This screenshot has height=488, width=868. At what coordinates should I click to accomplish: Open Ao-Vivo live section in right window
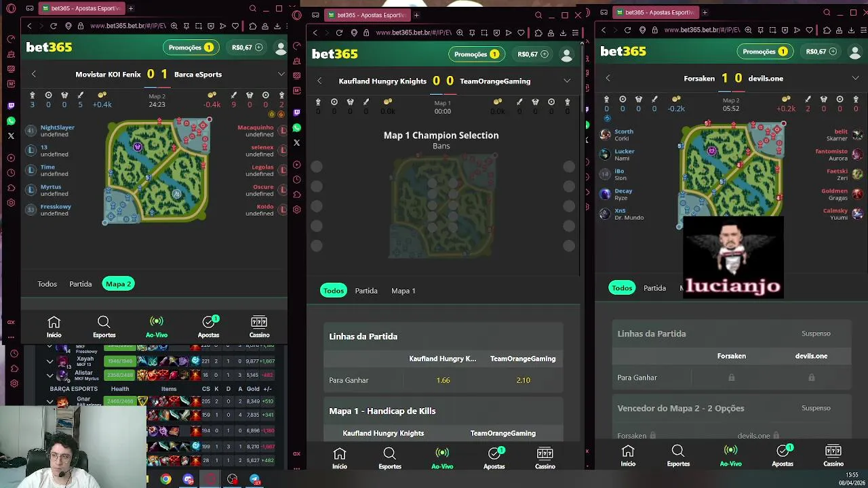click(730, 455)
